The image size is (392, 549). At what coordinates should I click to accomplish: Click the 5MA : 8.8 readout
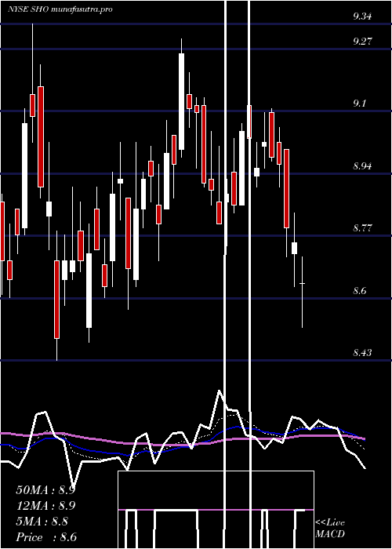pos(42,522)
